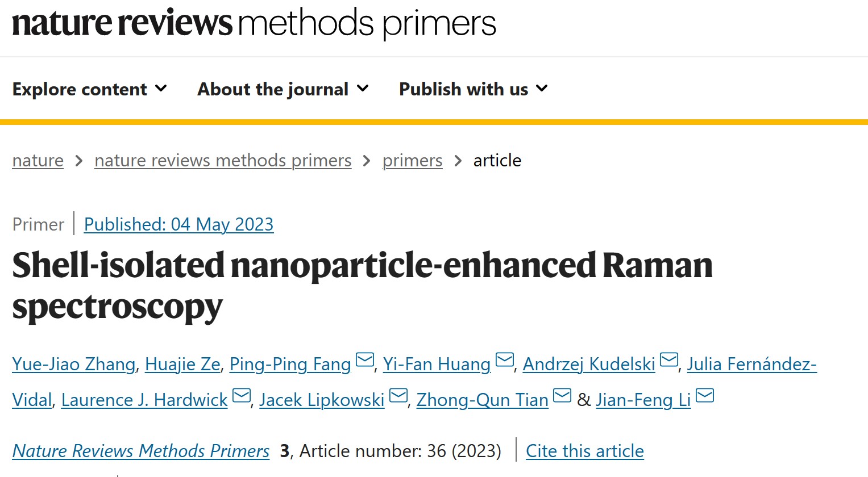Expand Publish with us menu
The height and width of the screenshot is (477, 868).
point(473,89)
